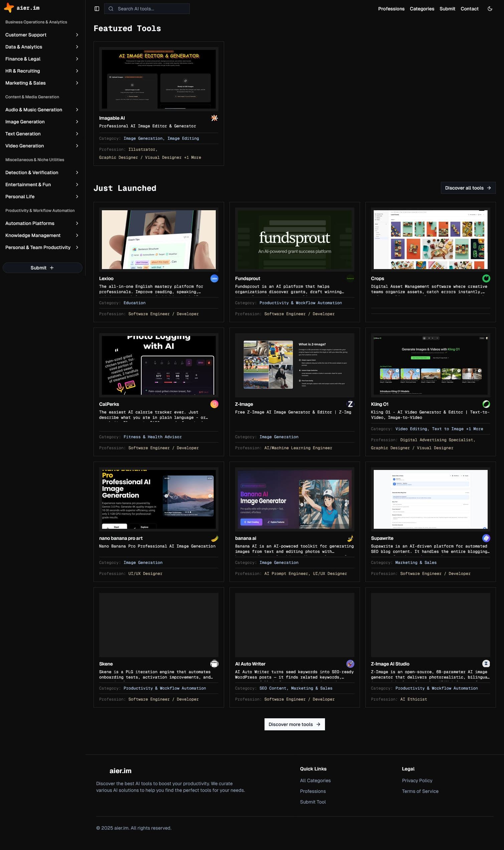Image resolution: width=504 pixels, height=850 pixels.
Task: Click the aier.im star logo
Action: 9,8
